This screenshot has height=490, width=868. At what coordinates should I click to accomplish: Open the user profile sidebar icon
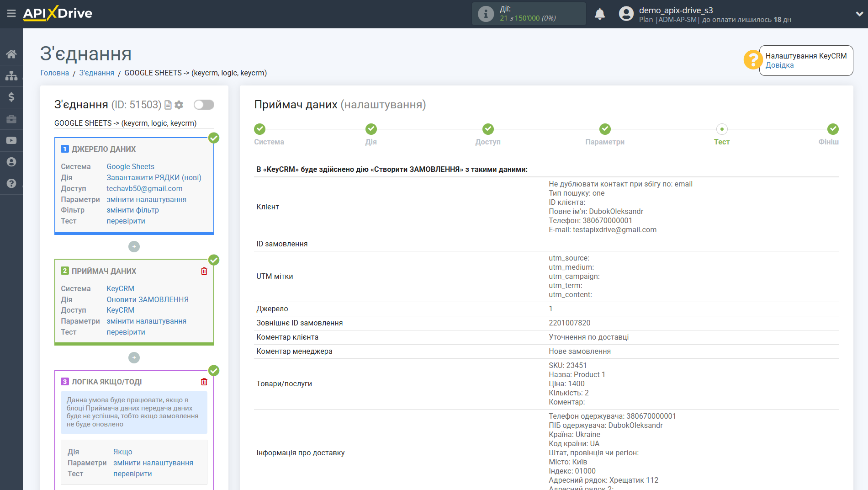pyautogui.click(x=11, y=162)
